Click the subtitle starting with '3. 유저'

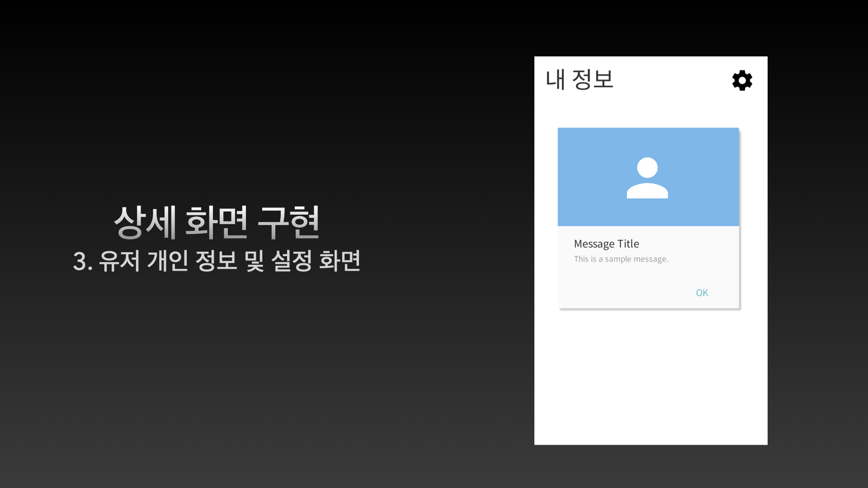216,261
